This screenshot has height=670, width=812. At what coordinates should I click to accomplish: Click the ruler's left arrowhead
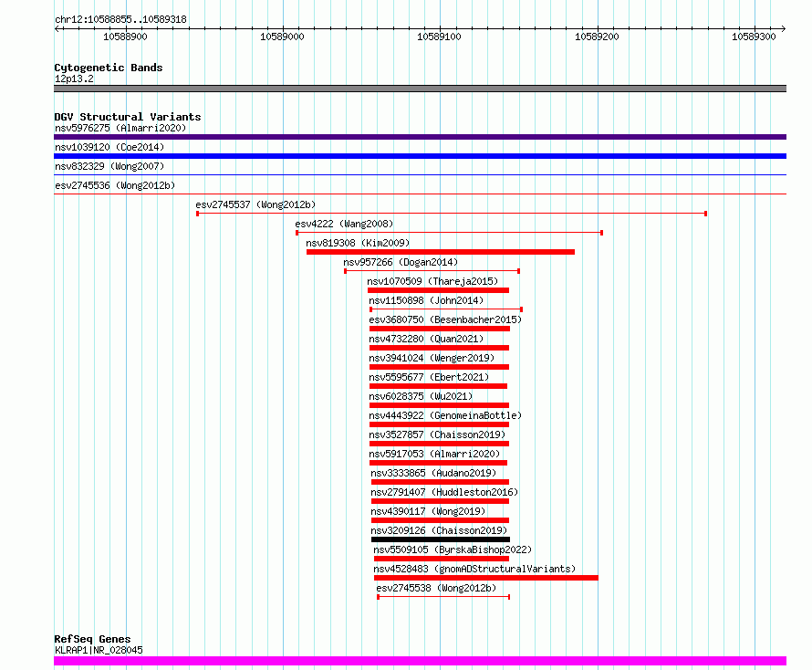[57, 29]
